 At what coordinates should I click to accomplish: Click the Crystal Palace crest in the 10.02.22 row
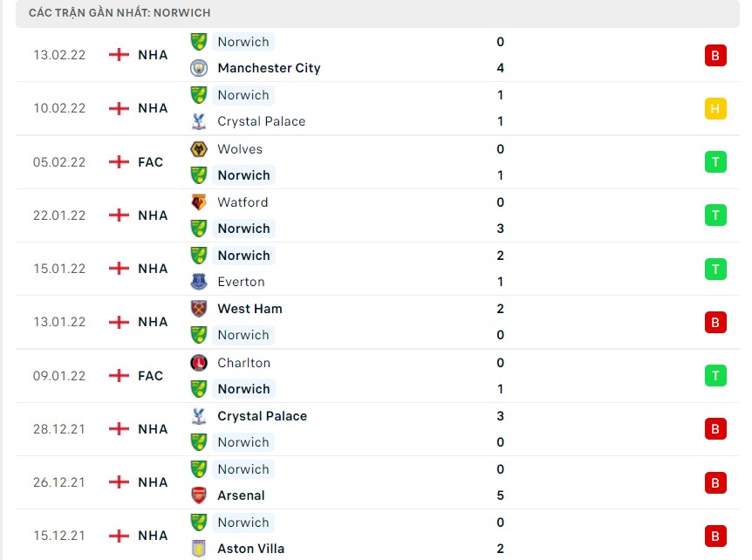coord(199,121)
